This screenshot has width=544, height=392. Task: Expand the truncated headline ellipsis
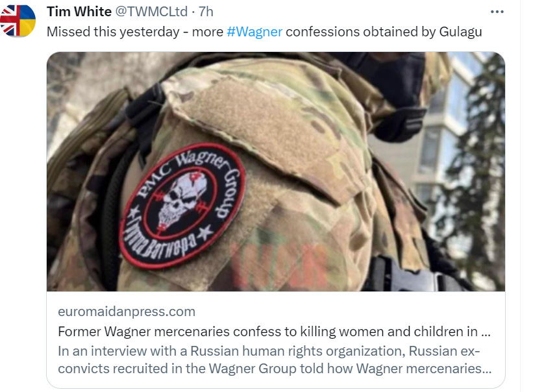tap(486, 332)
